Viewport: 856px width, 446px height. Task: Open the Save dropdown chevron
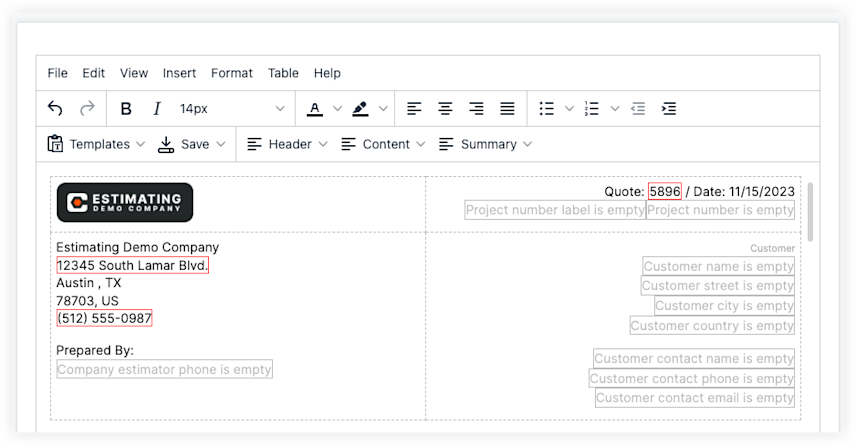(x=221, y=144)
